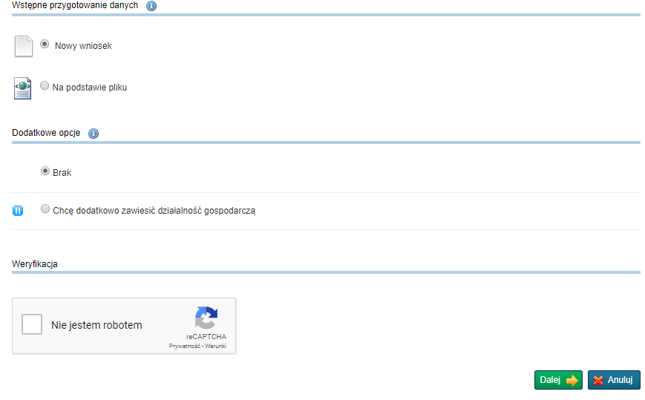Viewport: 645px width, 400px height.
Task: Proceed with the green Dalej button
Action: [558, 380]
